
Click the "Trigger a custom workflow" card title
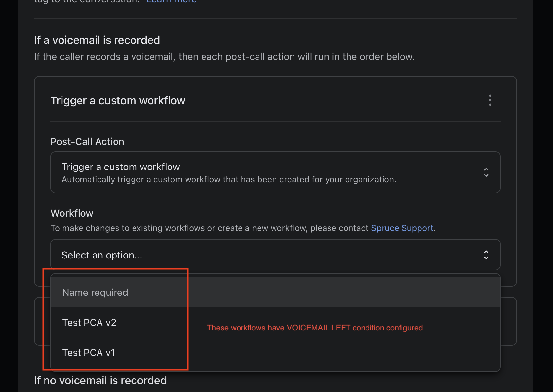(118, 100)
